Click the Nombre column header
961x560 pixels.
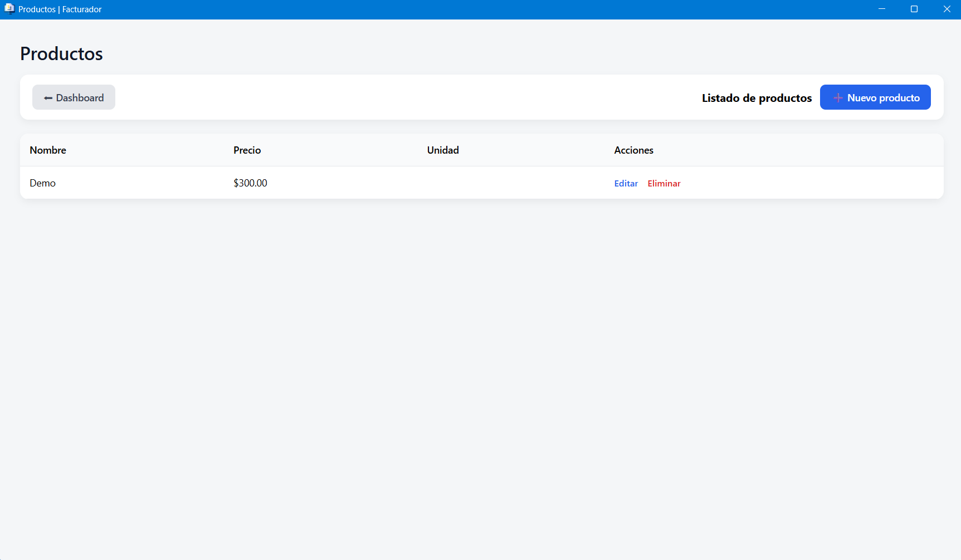point(48,150)
